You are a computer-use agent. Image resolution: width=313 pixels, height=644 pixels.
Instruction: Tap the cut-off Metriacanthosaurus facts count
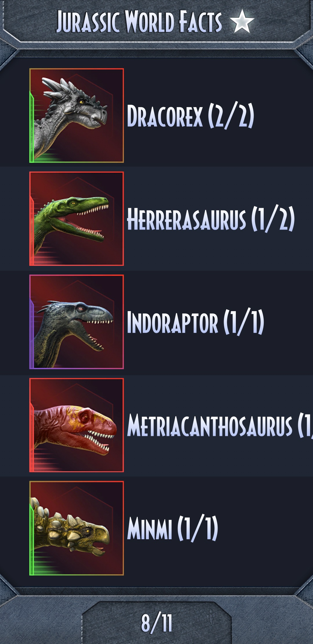click(x=305, y=425)
